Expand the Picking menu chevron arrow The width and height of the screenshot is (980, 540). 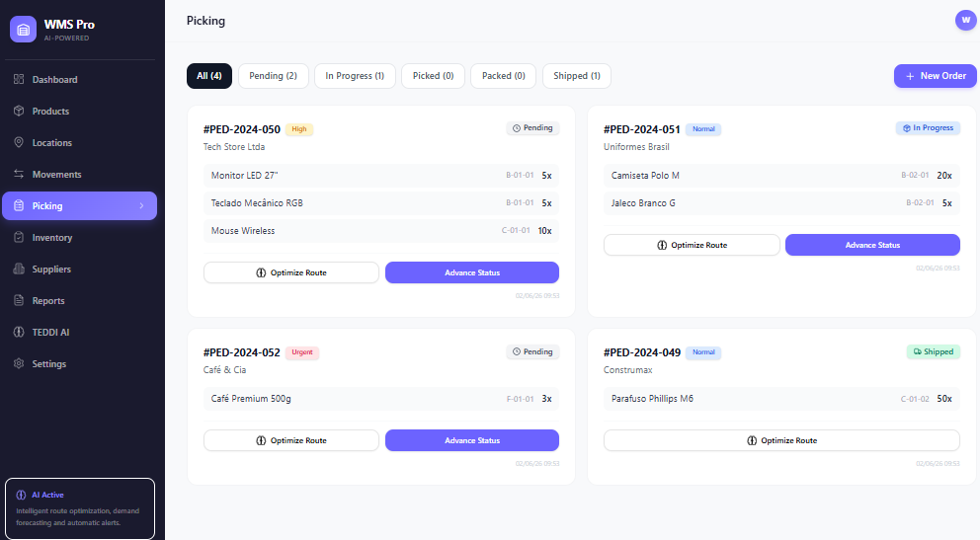(141, 205)
